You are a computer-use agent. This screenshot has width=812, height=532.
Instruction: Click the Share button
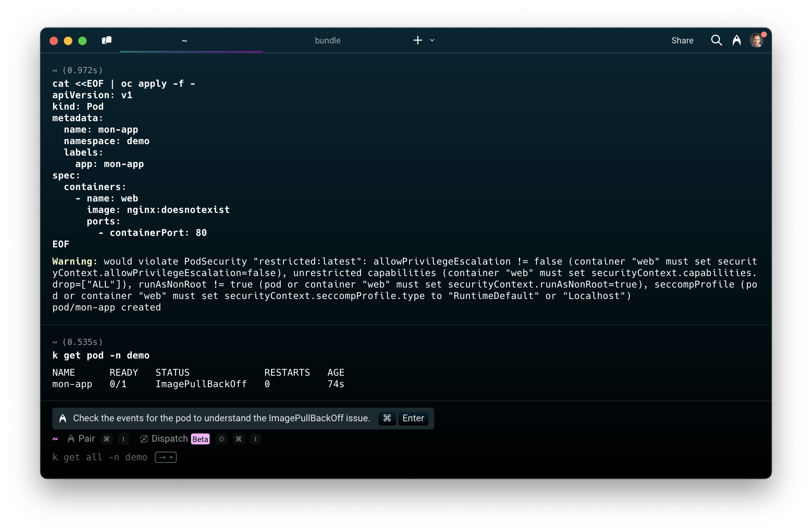[x=682, y=41]
